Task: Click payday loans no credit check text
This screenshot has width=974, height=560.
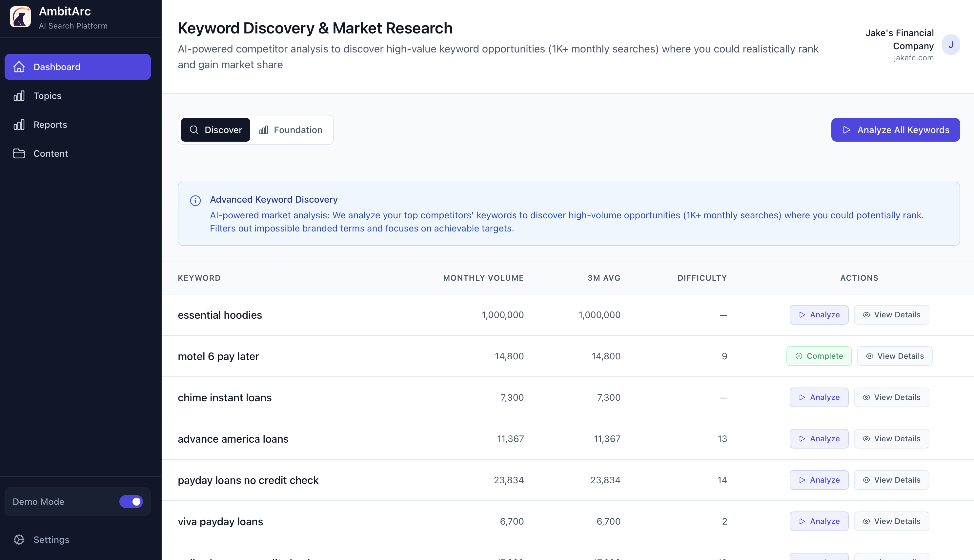Action: click(x=248, y=480)
